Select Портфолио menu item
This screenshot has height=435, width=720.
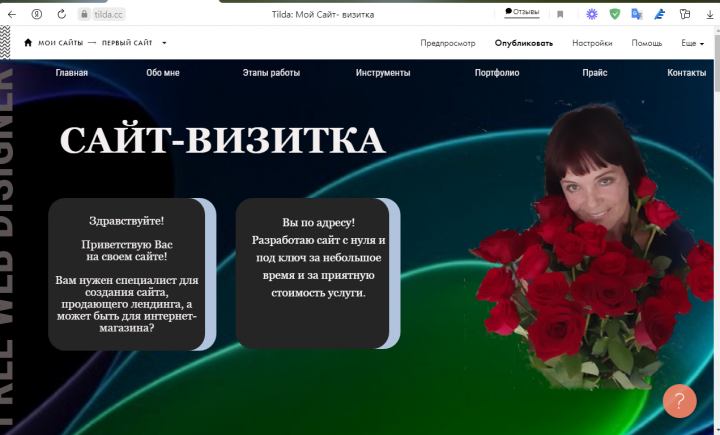click(x=497, y=73)
